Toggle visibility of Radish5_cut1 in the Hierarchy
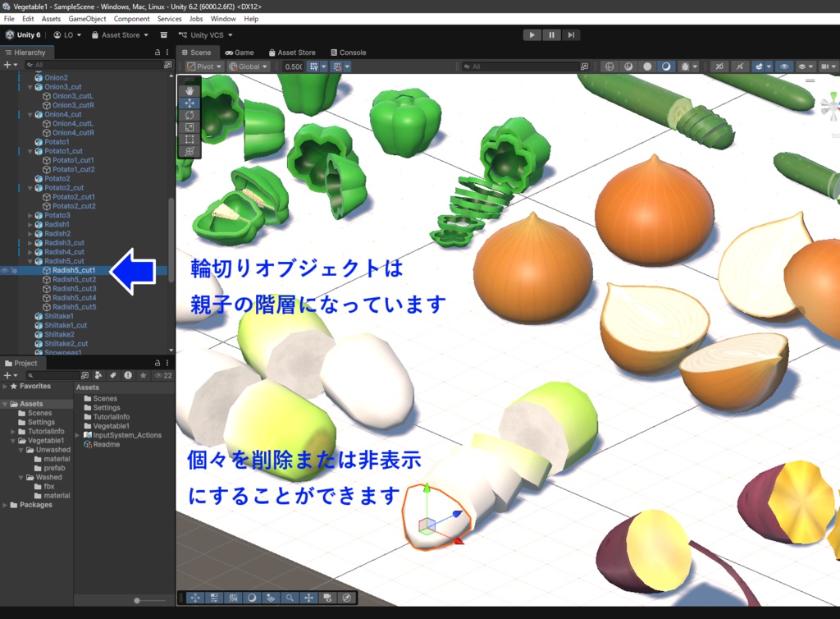The height and width of the screenshot is (619, 840). (x=5, y=271)
